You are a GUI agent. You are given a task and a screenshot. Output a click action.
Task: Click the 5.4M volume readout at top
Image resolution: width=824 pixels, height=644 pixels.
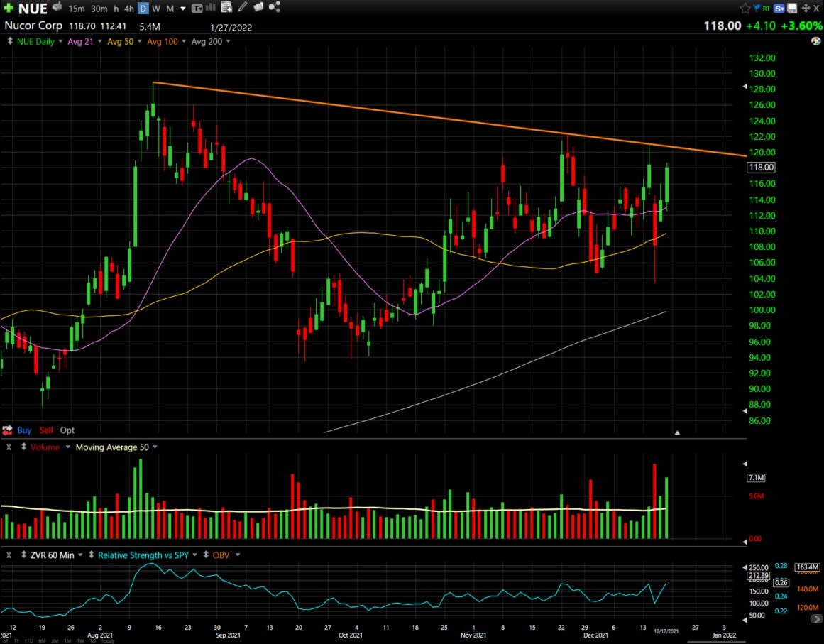150,26
